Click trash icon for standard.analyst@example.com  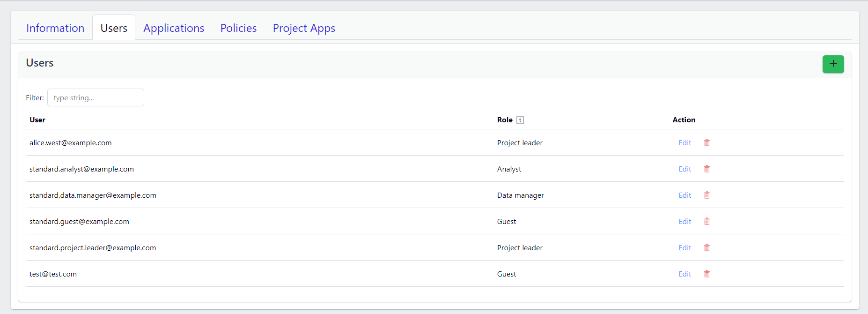point(707,169)
